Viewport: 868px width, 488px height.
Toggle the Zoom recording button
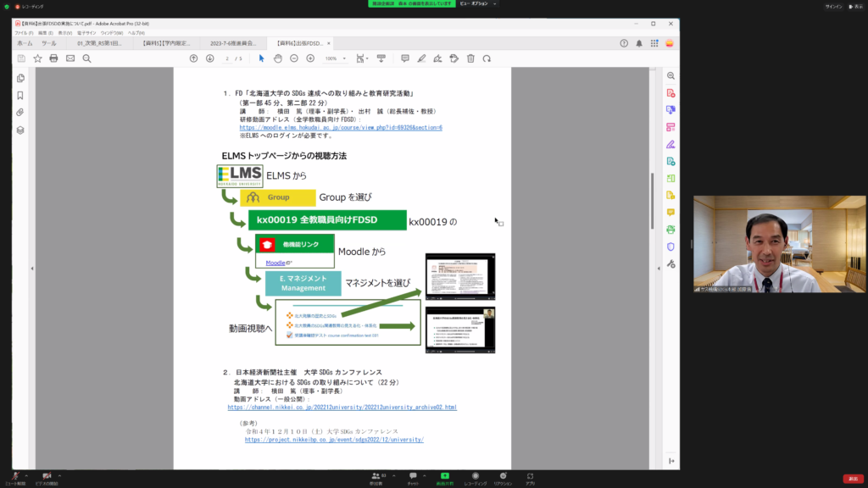click(x=474, y=475)
